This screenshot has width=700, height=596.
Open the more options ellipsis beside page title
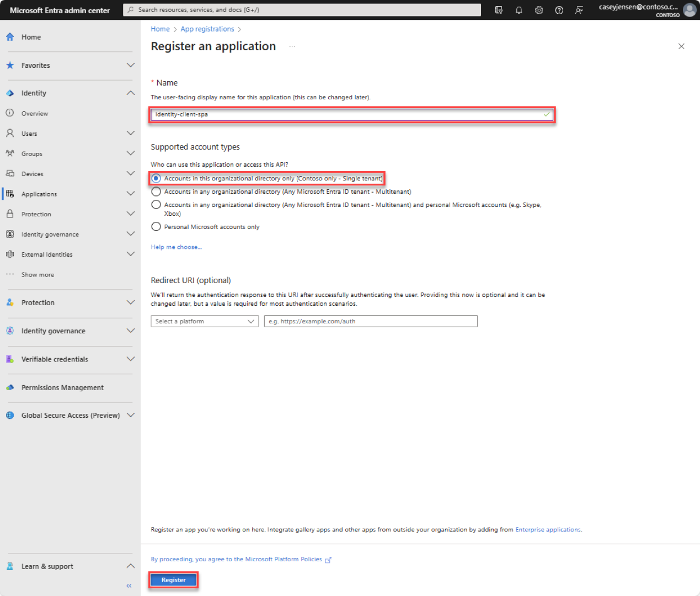pyautogui.click(x=292, y=46)
